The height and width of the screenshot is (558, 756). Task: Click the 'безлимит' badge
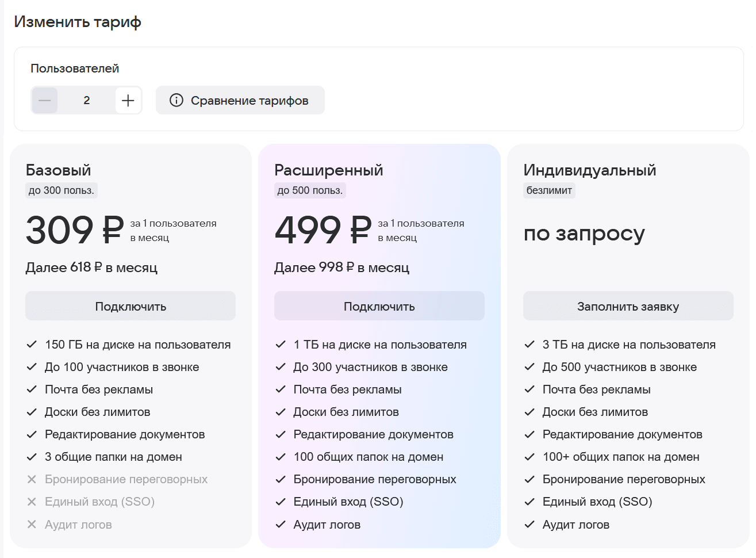[549, 190]
